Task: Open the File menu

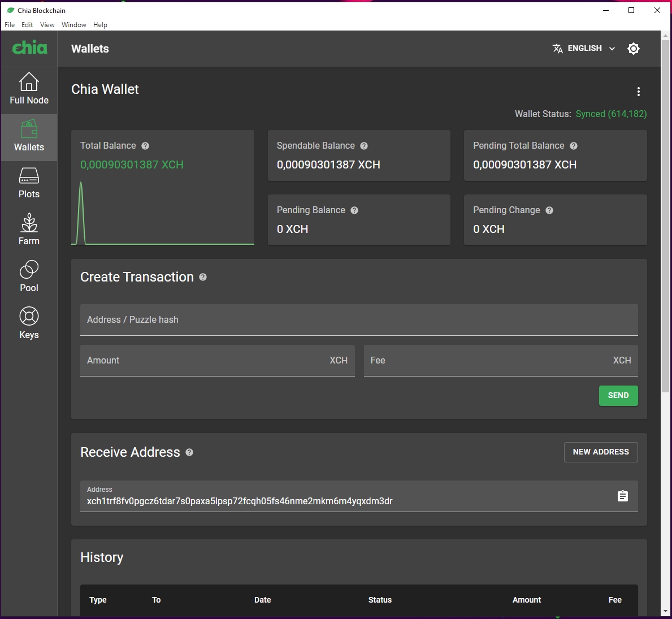Action: 10,25
